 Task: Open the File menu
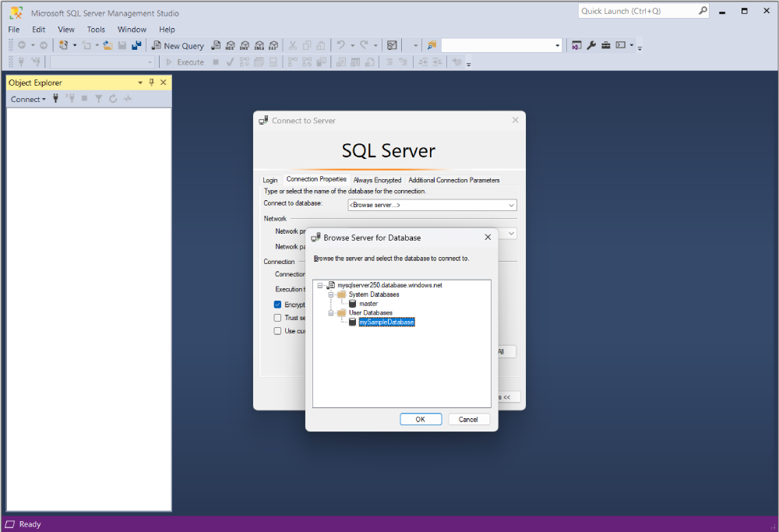tap(14, 30)
